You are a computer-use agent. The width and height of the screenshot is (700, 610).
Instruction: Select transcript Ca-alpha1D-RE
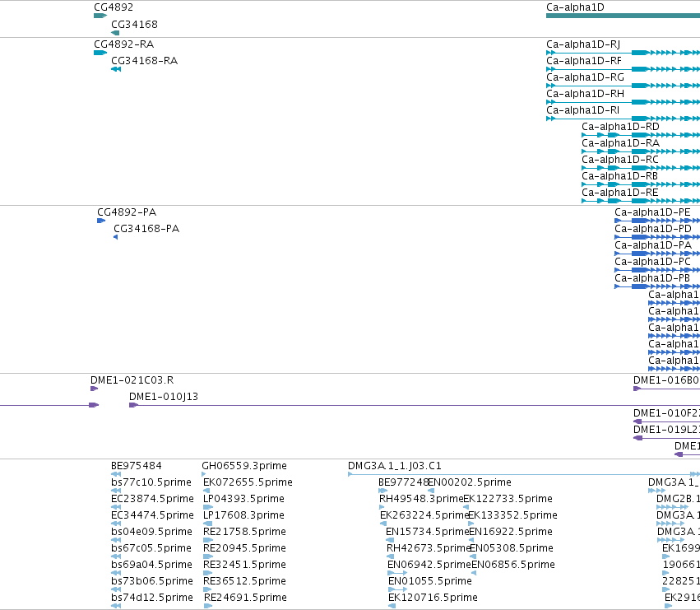620,193
